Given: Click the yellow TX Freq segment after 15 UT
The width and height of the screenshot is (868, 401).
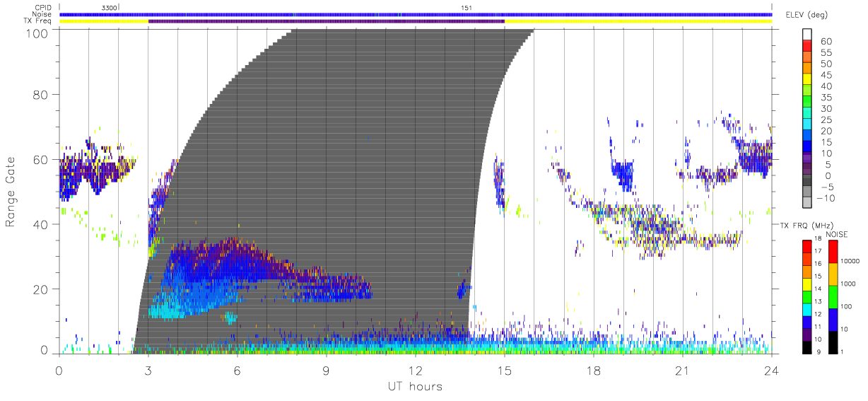Looking at the screenshot, I should [x=638, y=21].
